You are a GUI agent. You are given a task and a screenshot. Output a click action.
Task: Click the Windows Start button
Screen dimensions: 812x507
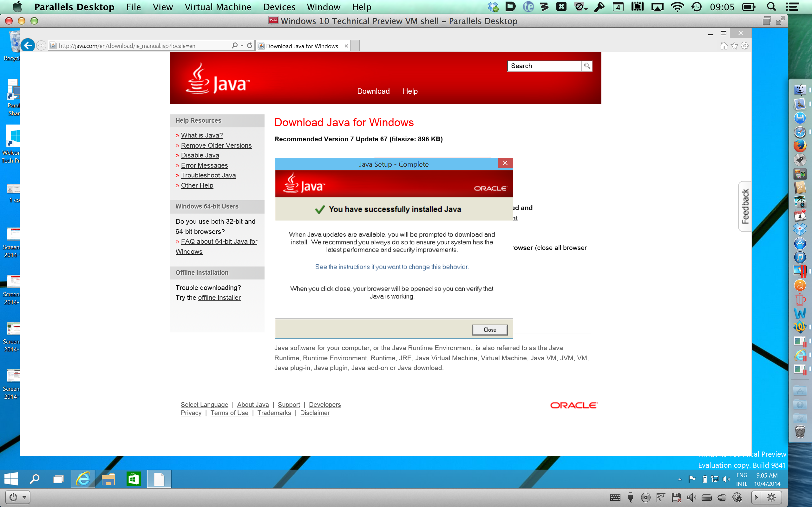(x=11, y=479)
